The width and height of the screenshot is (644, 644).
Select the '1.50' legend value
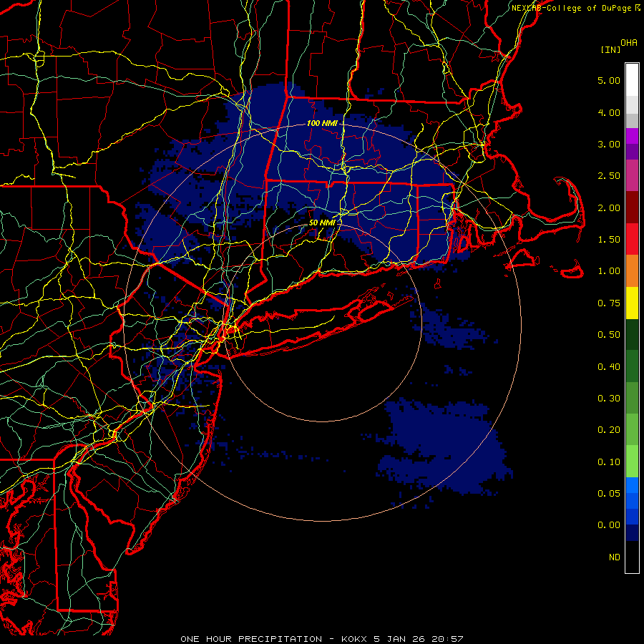[x=609, y=240]
